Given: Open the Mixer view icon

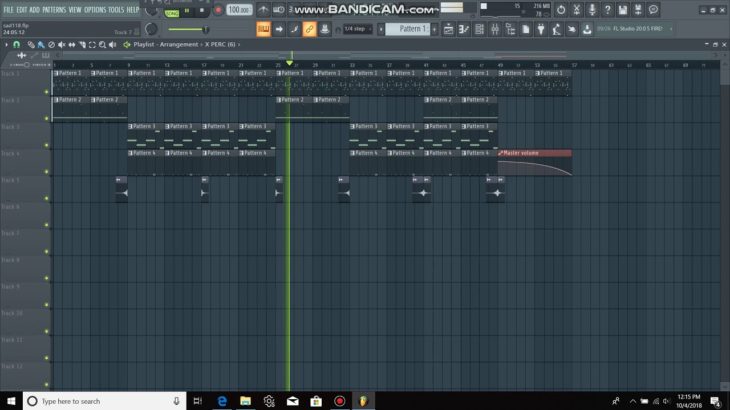Looking at the screenshot, I should (494, 29).
